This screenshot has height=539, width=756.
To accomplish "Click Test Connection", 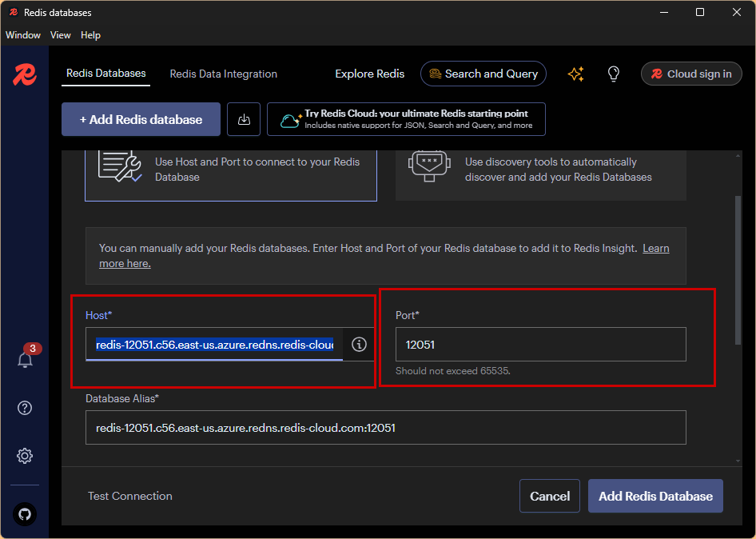I will [130, 496].
